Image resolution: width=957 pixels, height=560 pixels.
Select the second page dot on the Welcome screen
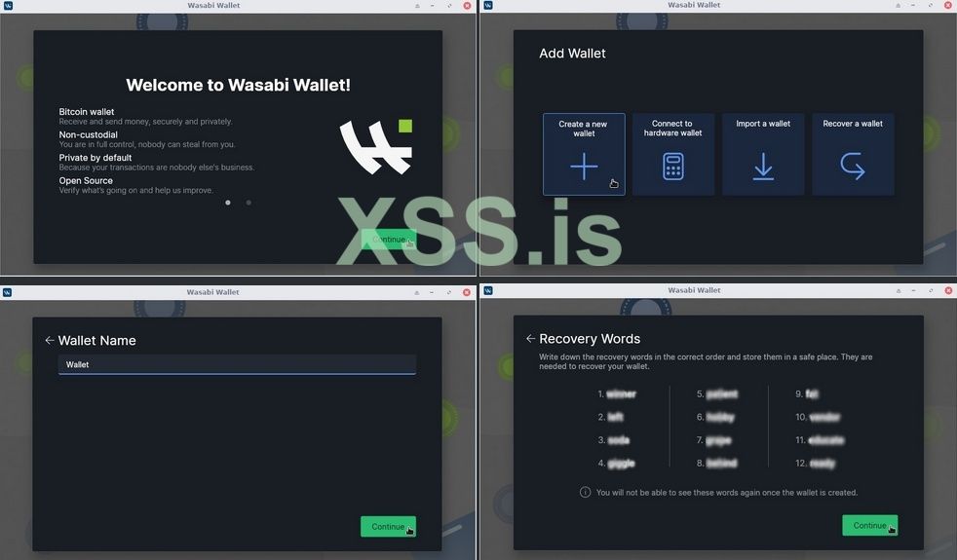[x=249, y=203]
